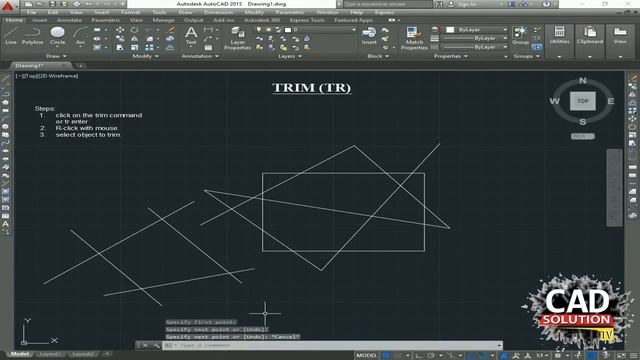This screenshot has width=640, height=360.
Task: Select the Drawing1 file tab
Action: point(29,65)
